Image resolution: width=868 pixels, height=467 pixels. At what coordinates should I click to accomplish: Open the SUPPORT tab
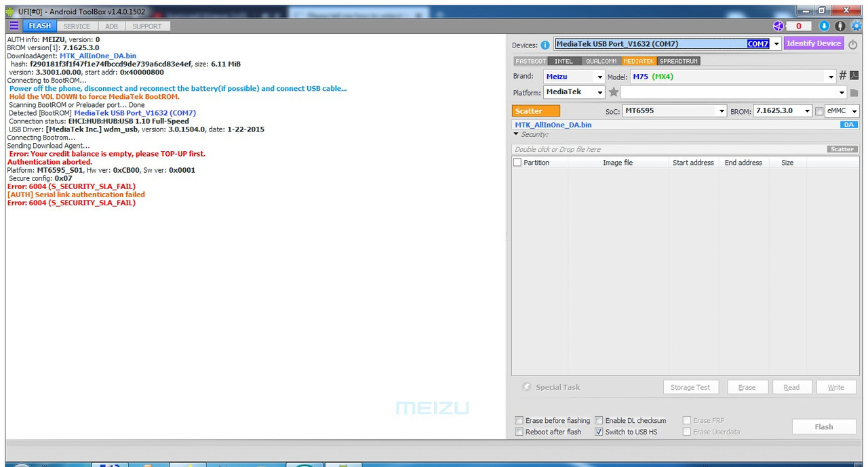coord(146,26)
